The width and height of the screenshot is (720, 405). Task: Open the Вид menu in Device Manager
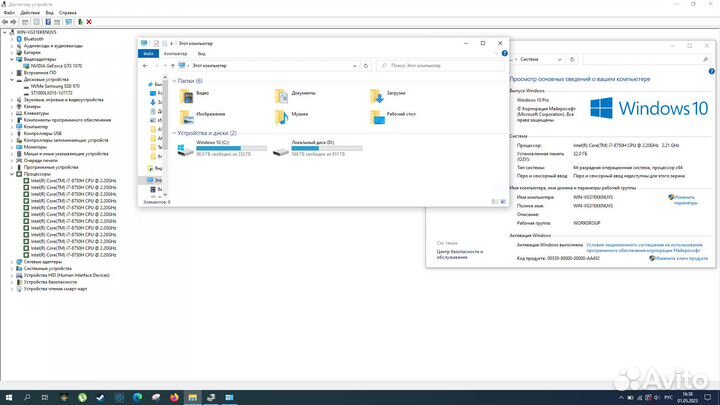point(50,13)
